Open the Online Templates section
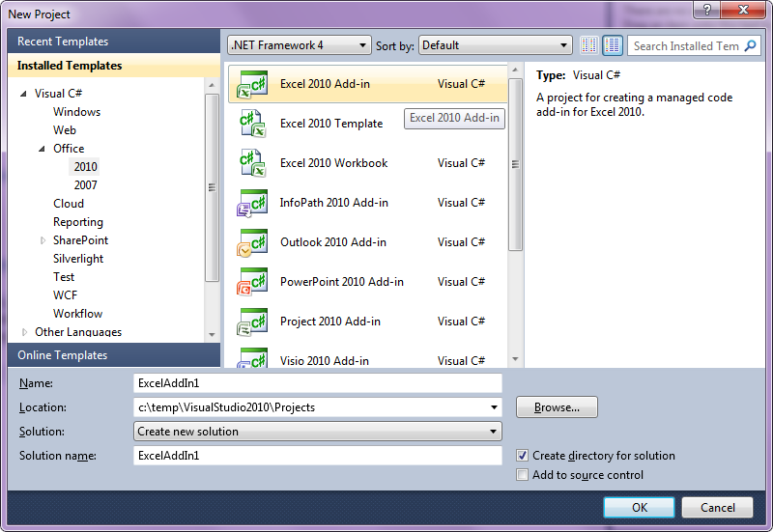Screen dimensions: 773x532 114,355
